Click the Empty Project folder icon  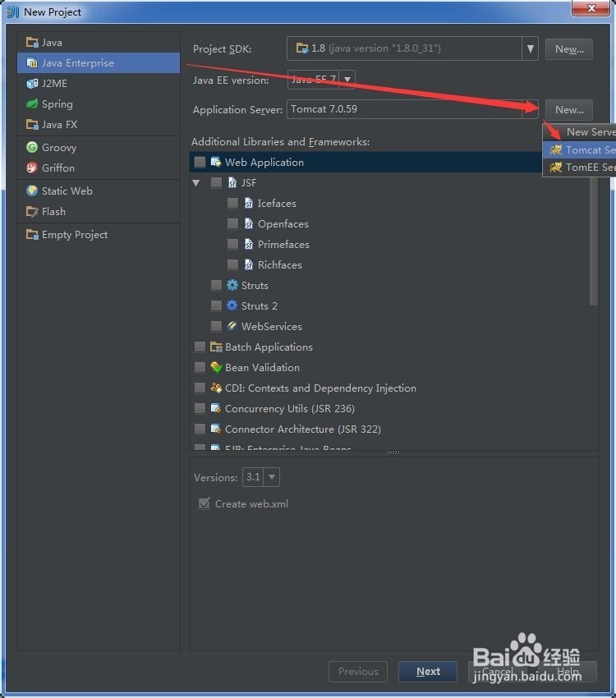pos(32,235)
